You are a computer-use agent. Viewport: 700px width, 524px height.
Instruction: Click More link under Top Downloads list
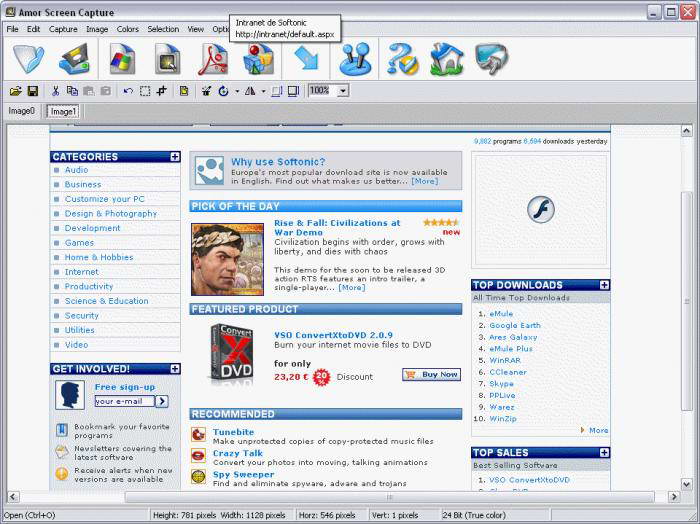(x=598, y=430)
